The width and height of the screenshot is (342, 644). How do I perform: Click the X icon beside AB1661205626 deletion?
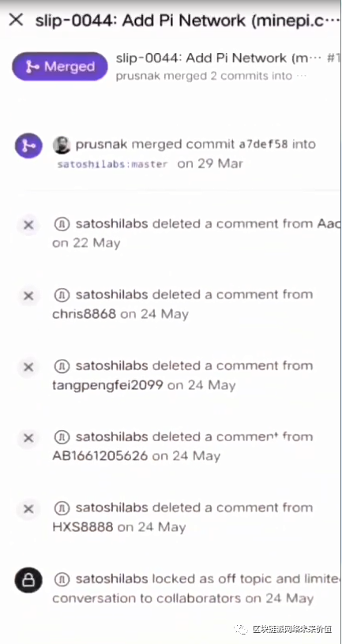pyautogui.click(x=28, y=438)
